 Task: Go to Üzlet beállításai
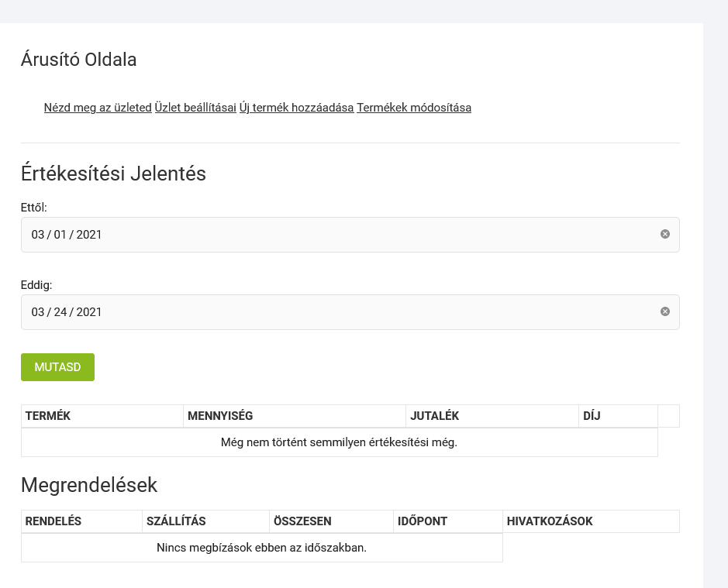195,108
